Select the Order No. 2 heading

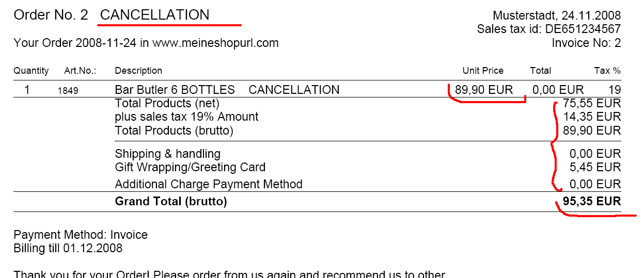pyautogui.click(x=51, y=15)
